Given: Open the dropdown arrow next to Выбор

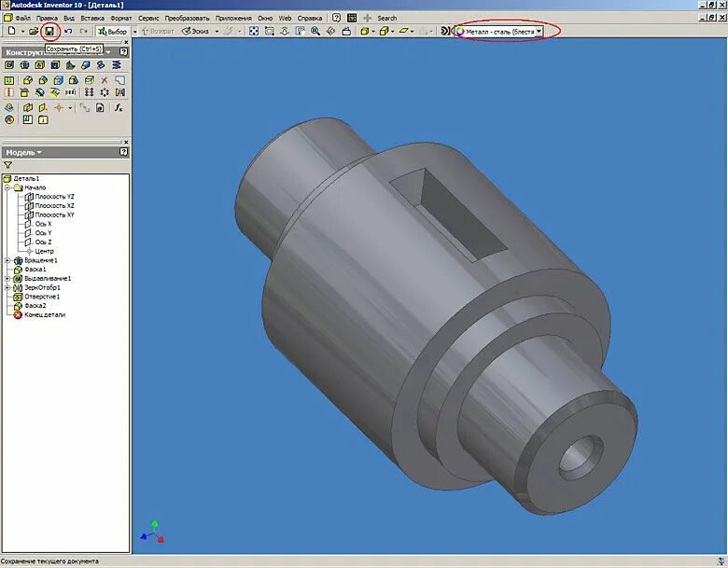Looking at the screenshot, I should (135, 32).
